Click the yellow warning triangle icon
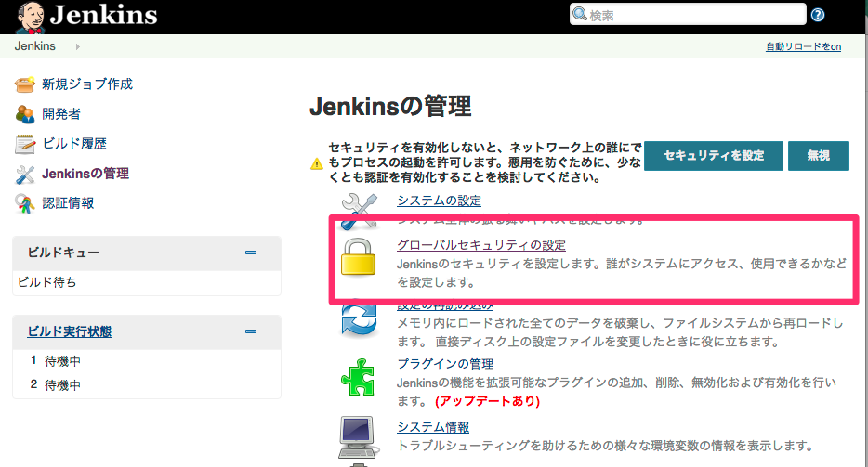The image size is (868, 467). point(317,163)
